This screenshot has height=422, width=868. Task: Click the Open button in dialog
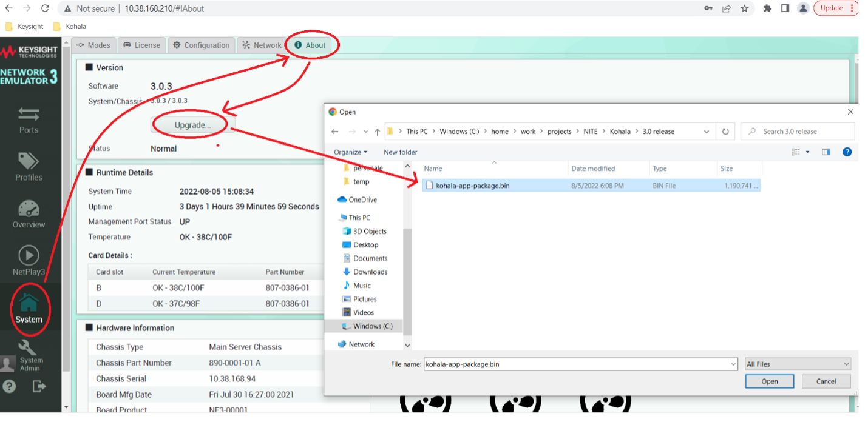point(770,381)
